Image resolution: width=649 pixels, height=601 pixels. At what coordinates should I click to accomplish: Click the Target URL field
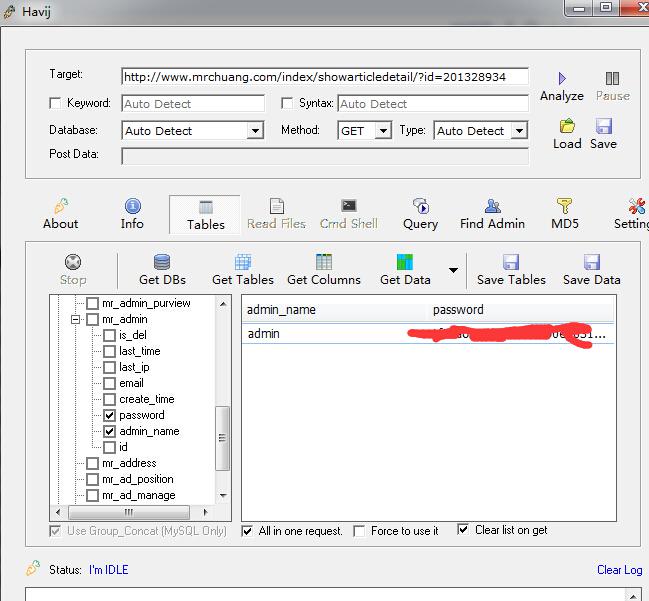point(325,77)
